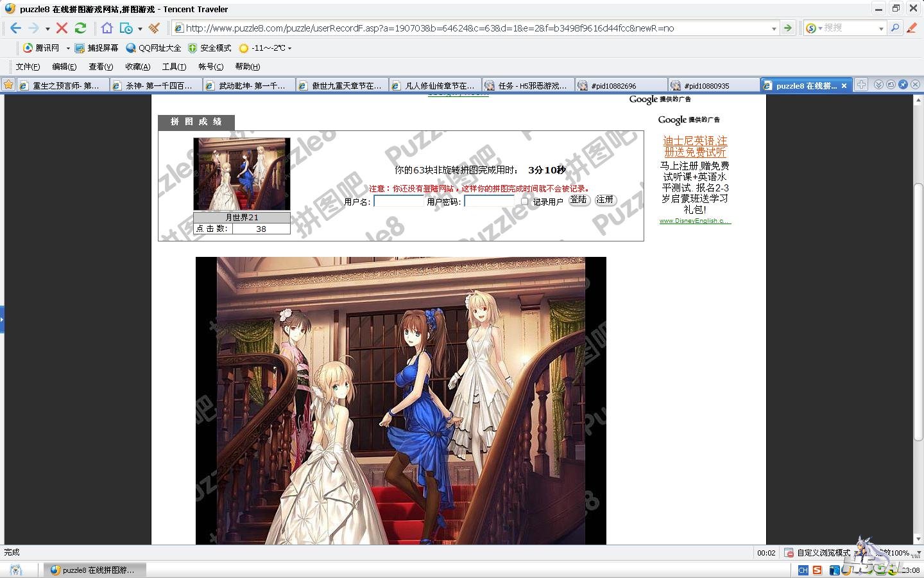This screenshot has width=924, height=578.
Task: Open the favorites star icon left of tabs
Action: point(8,85)
